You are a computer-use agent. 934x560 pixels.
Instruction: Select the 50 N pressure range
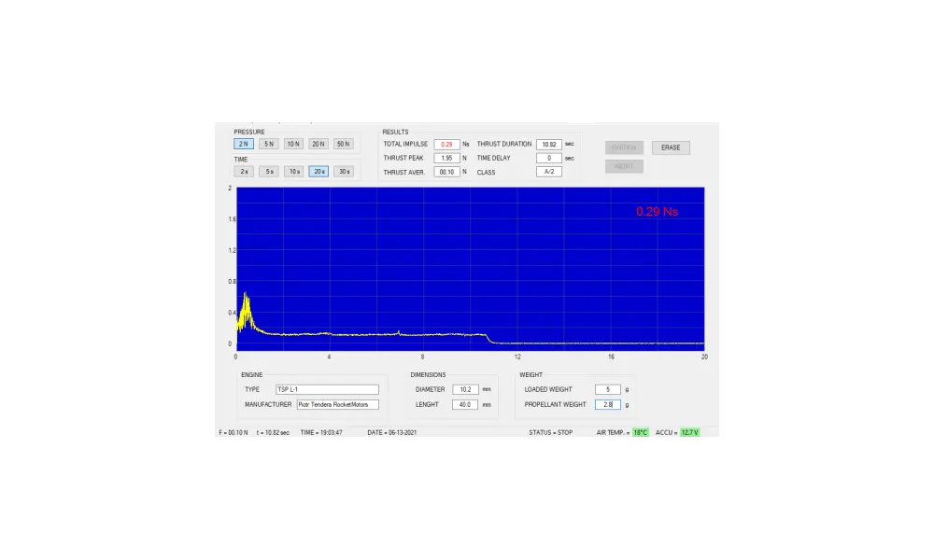344,144
